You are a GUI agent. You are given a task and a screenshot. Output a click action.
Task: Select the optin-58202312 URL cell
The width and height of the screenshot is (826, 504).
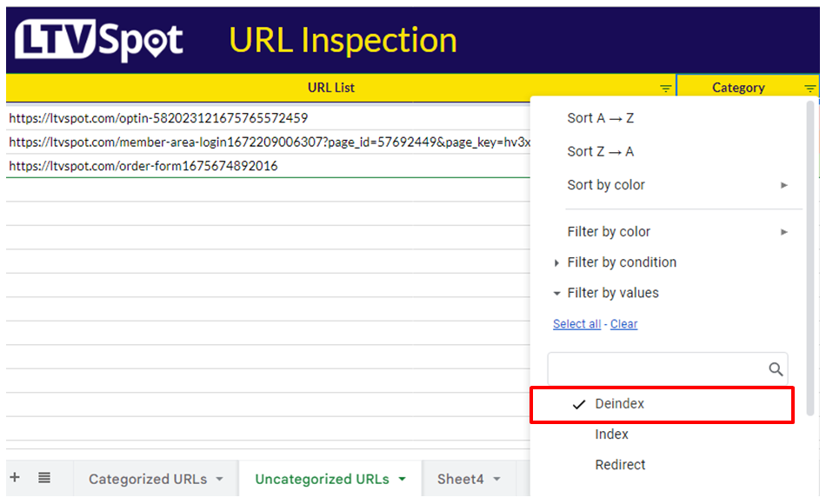pyautogui.click(x=268, y=118)
